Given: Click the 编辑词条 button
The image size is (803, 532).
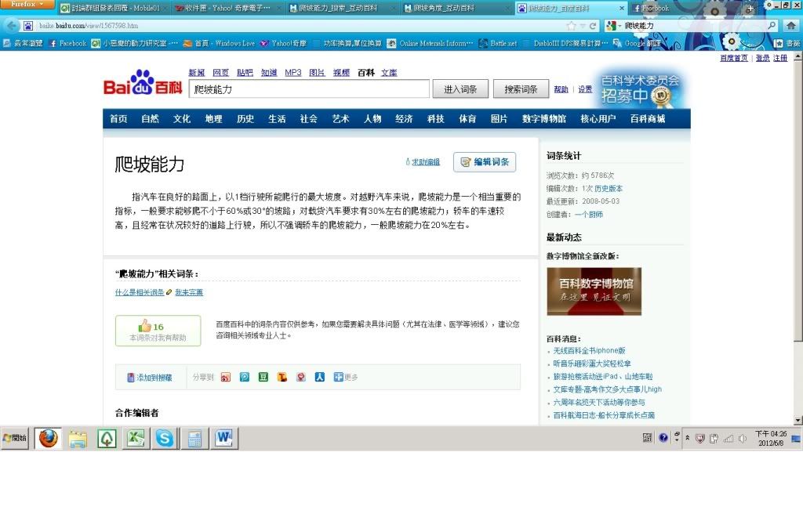Looking at the screenshot, I should tap(485, 162).
